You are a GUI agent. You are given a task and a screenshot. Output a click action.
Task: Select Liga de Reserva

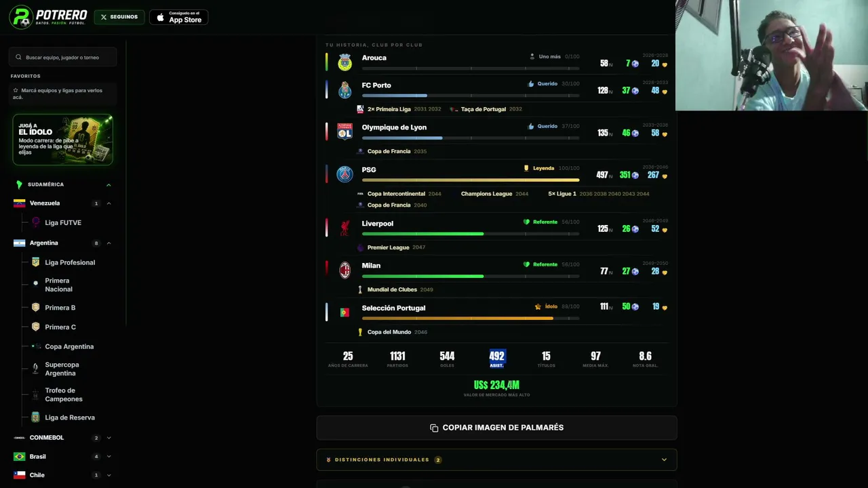(70, 418)
